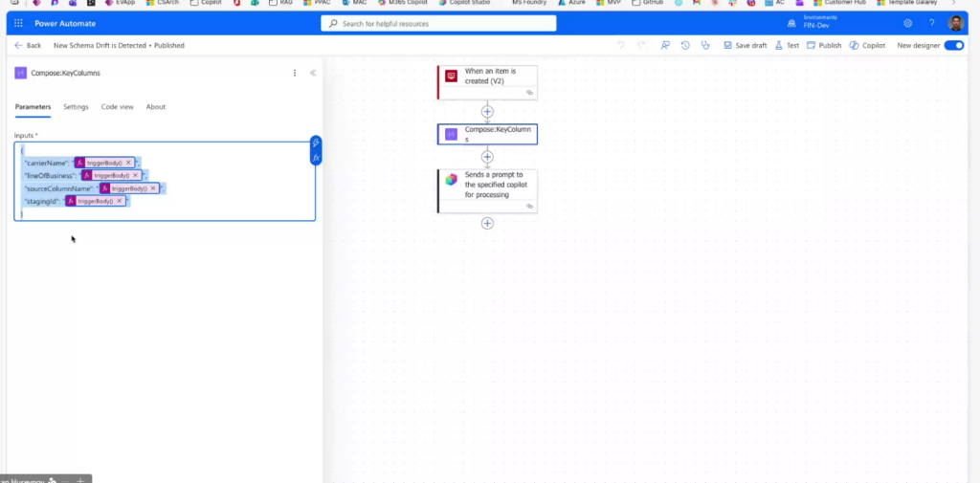Screen dimensions: 980x483
Task: Click inside the Inputs JSON field
Action: tap(165, 181)
